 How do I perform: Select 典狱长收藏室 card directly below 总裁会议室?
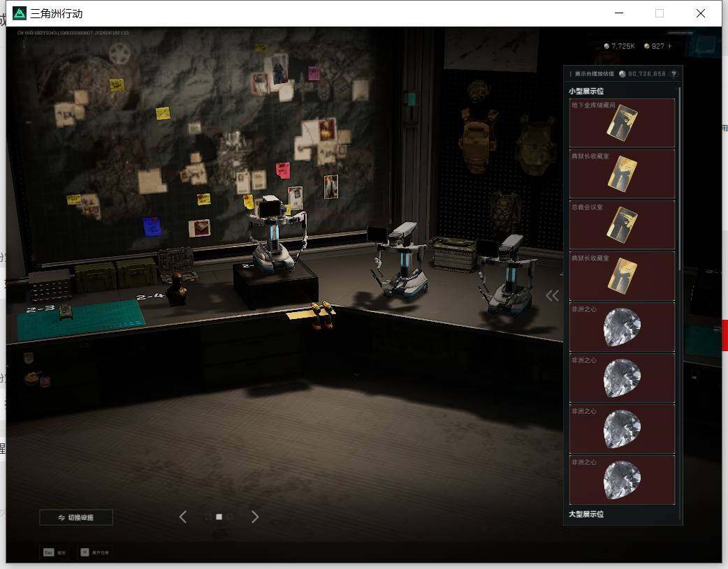(622, 276)
